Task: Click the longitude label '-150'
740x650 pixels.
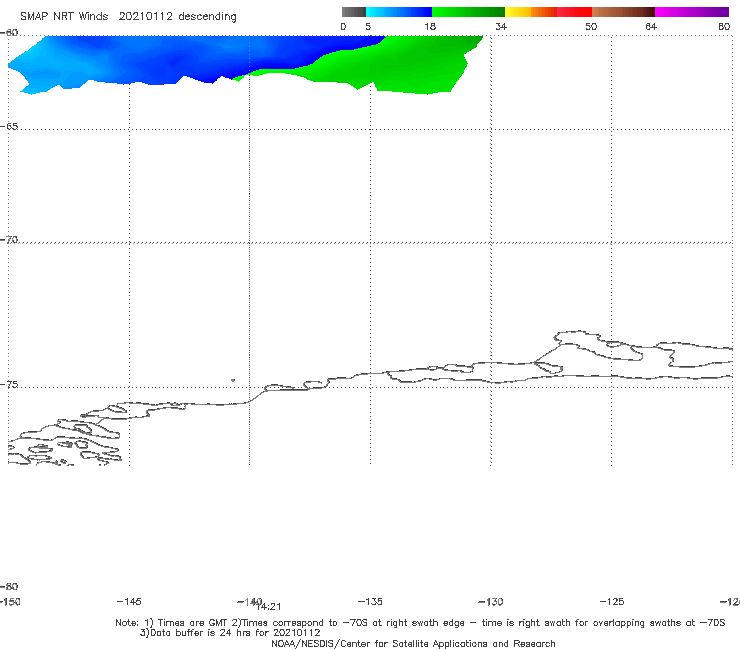Action: point(10,601)
